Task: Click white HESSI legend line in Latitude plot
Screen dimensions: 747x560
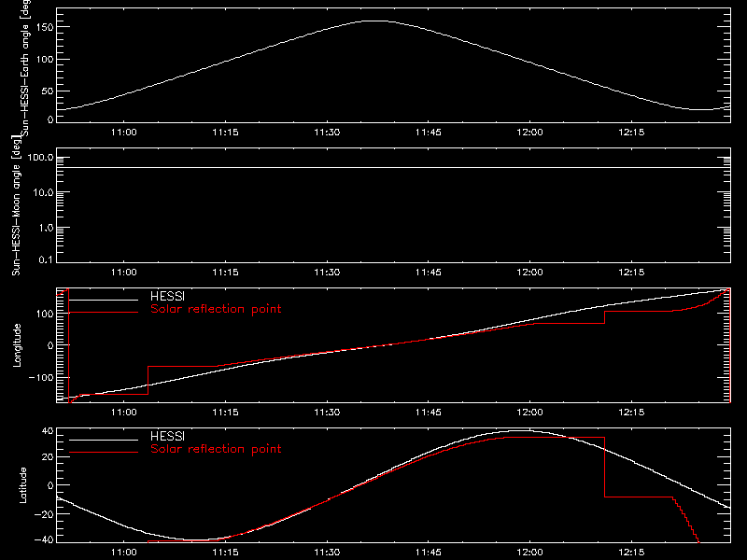Action: pos(104,440)
